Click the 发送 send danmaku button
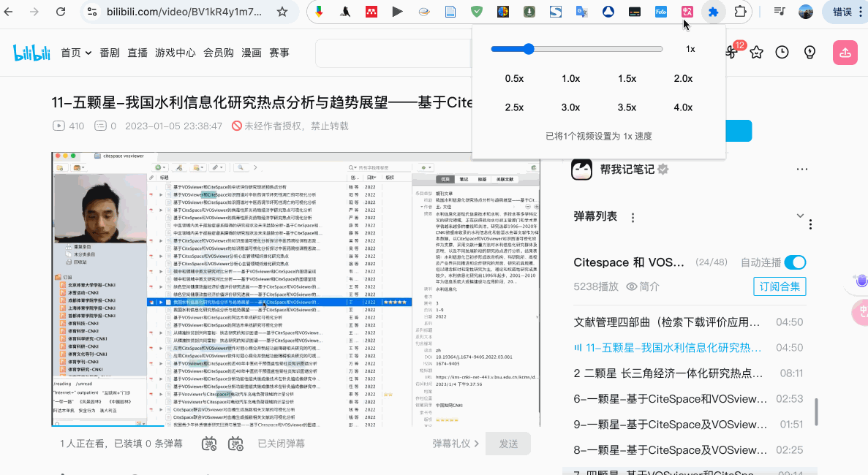Screen dimensions: 868x475 tap(507, 444)
